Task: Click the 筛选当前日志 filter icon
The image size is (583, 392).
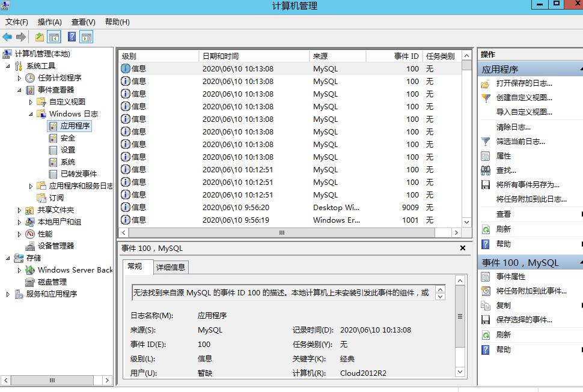Action: pos(486,142)
